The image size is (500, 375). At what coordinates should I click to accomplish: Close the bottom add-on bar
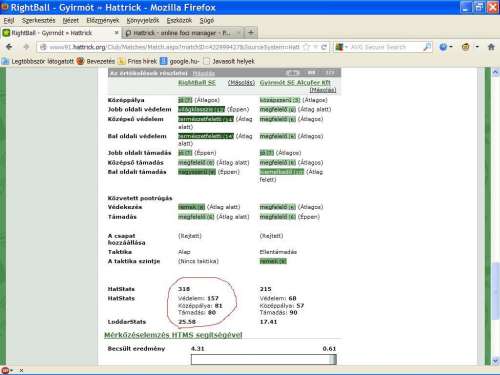coord(21,370)
